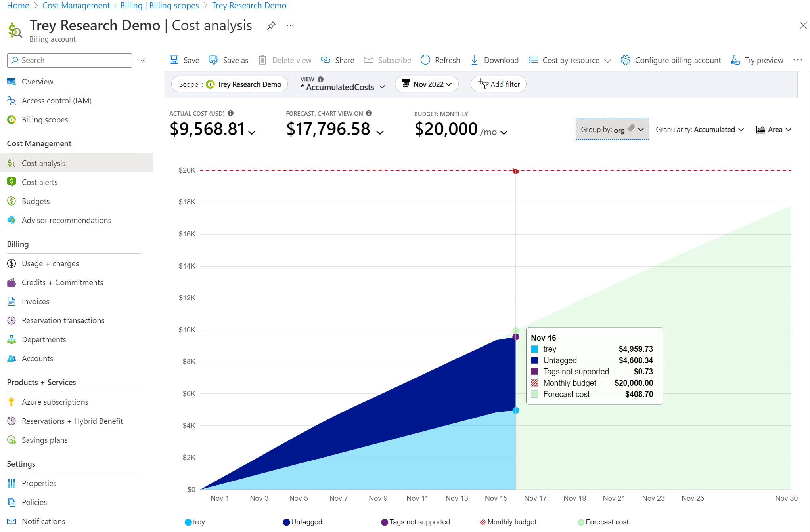
Task: Click the sidebar Search input field
Action: point(69,61)
